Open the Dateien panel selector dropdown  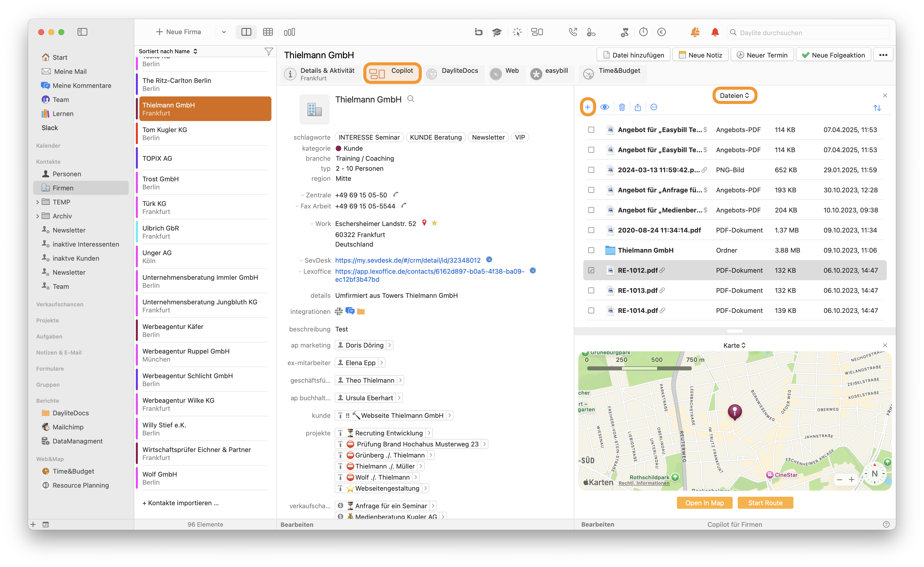tap(734, 96)
